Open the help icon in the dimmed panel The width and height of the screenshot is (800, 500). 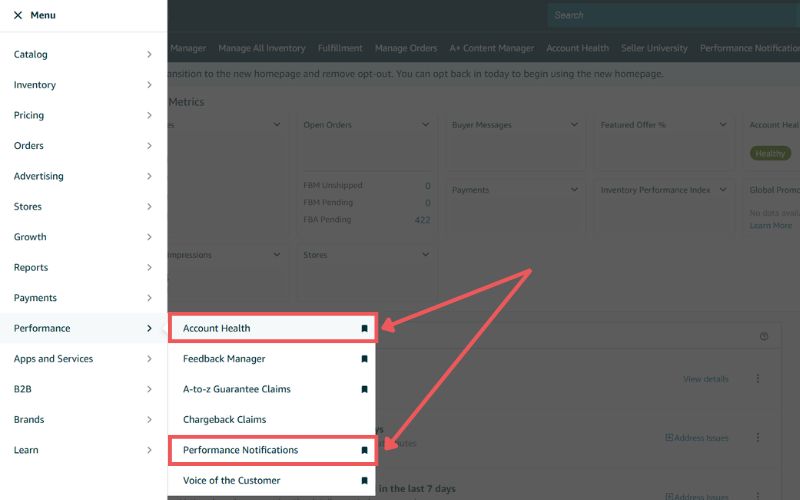pos(764,336)
